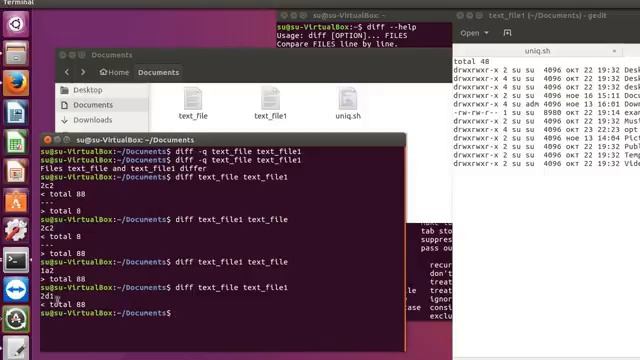The width and height of the screenshot is (640, 360).
Task: Click the line with 'adm' group in gedit
Action: coord(547,104)
